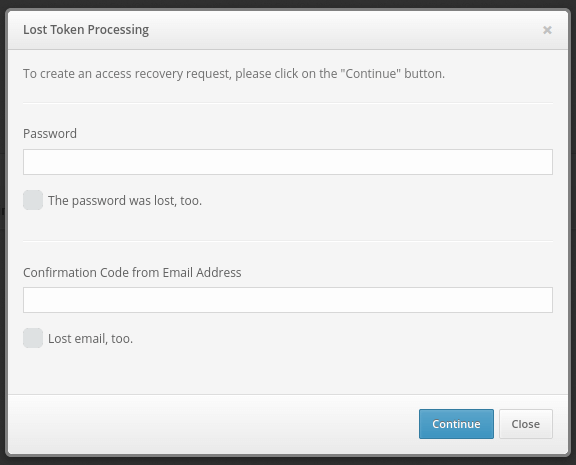The width and height of the screenshot is (576, 465).
Task: Click the "Lost Token Processing" dialog title
Action: pos(86,30)
